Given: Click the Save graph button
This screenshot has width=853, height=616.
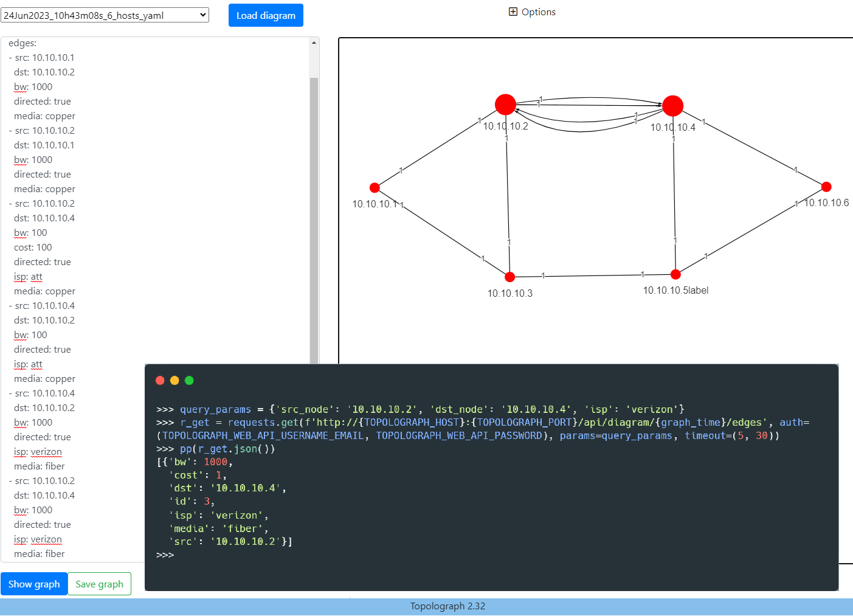Looking at the screenshot, I should pos(99,584).
